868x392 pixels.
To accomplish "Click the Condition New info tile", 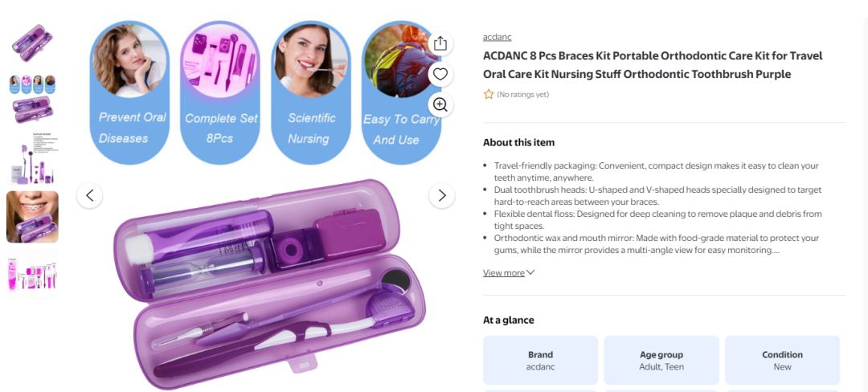I will (x=782, y=361).
